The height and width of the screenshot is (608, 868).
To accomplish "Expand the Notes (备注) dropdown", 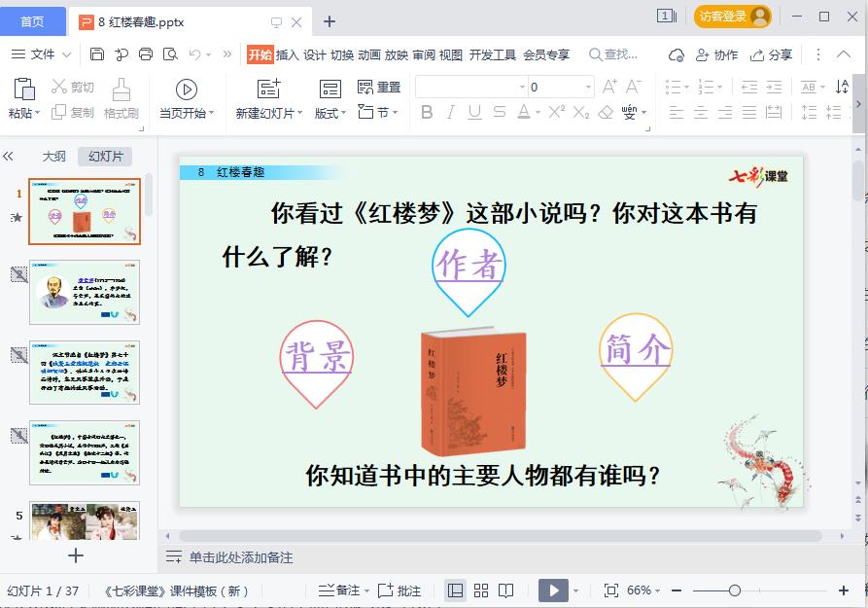I will point(366,590).
